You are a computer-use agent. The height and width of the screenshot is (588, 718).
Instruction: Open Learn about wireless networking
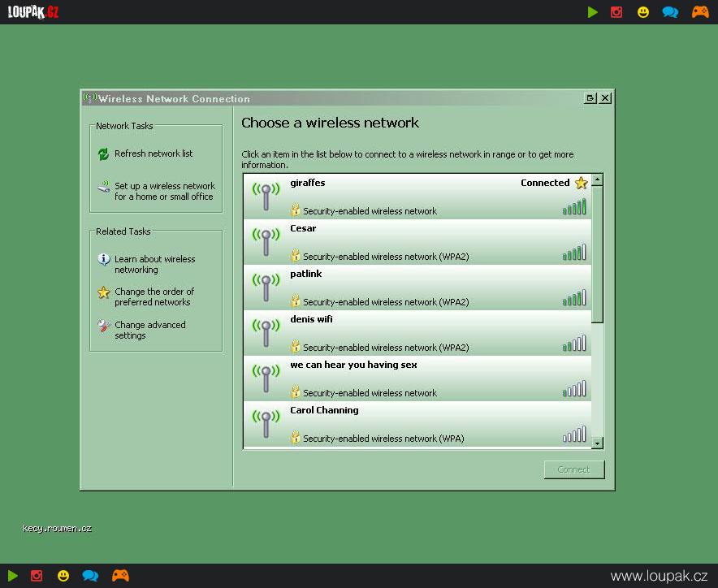pyautogui.click(x=155, y=264)
